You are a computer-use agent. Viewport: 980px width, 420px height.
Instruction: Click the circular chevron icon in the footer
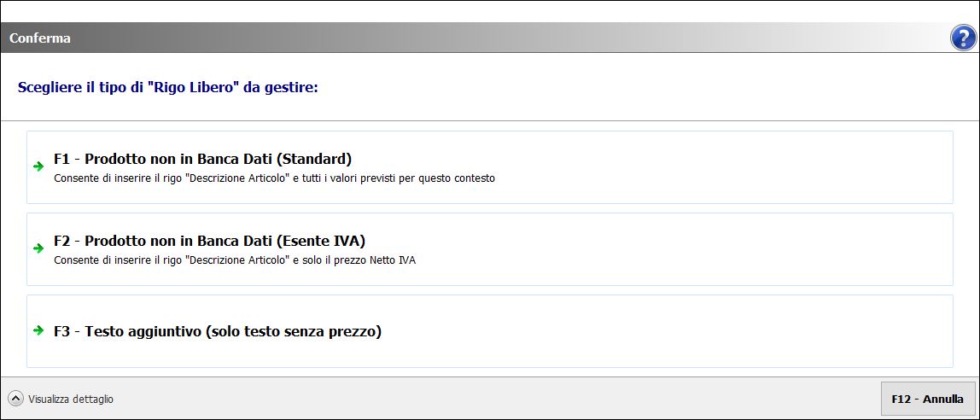click(15, 399)
